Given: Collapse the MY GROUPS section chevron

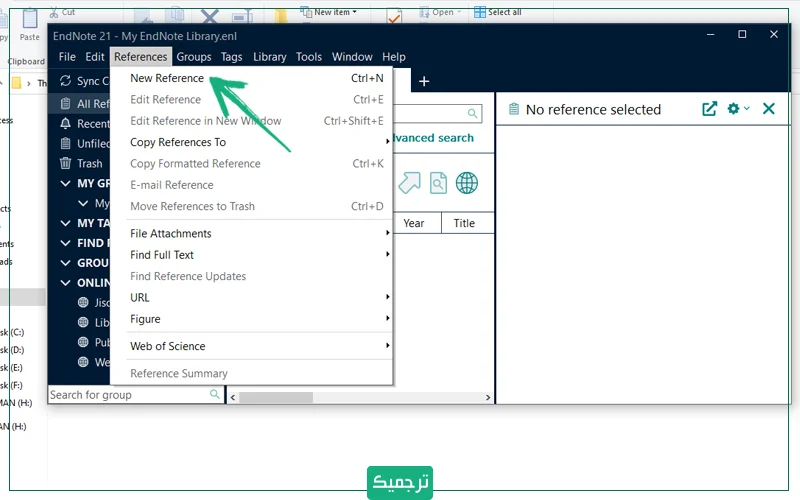Looking at the screenshot, I should (x=66, y=184).
